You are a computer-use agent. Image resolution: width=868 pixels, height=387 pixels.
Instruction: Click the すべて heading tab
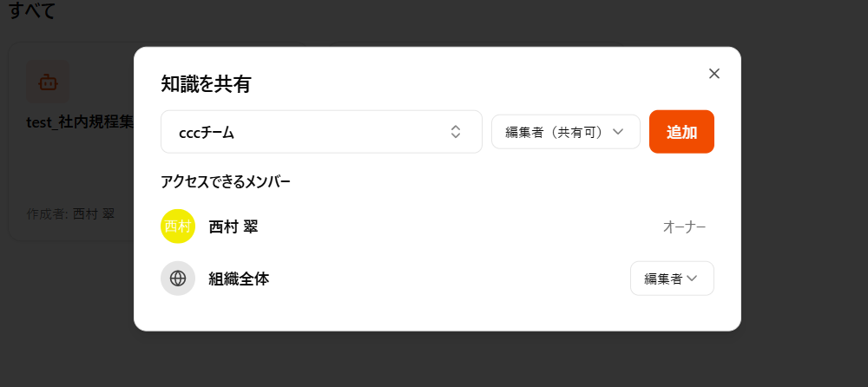tap(32, 10)
